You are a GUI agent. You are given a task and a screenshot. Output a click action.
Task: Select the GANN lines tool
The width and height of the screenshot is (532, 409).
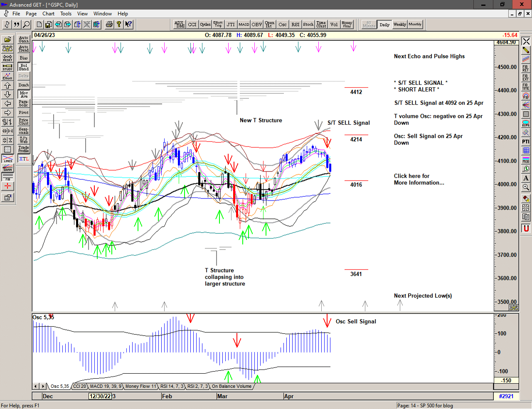pyautogui.click(x=7, y=168)
